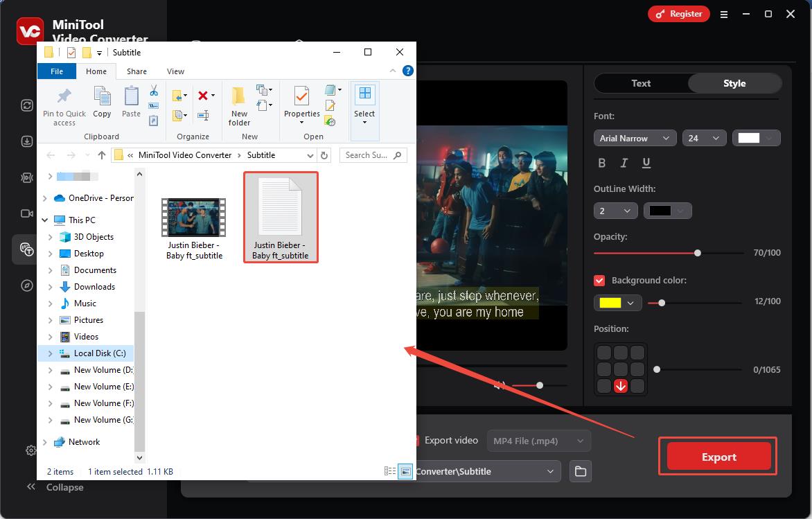Screen dimensions: 812x519
Task: Click the Opacity slider handle
Action: 698,253
